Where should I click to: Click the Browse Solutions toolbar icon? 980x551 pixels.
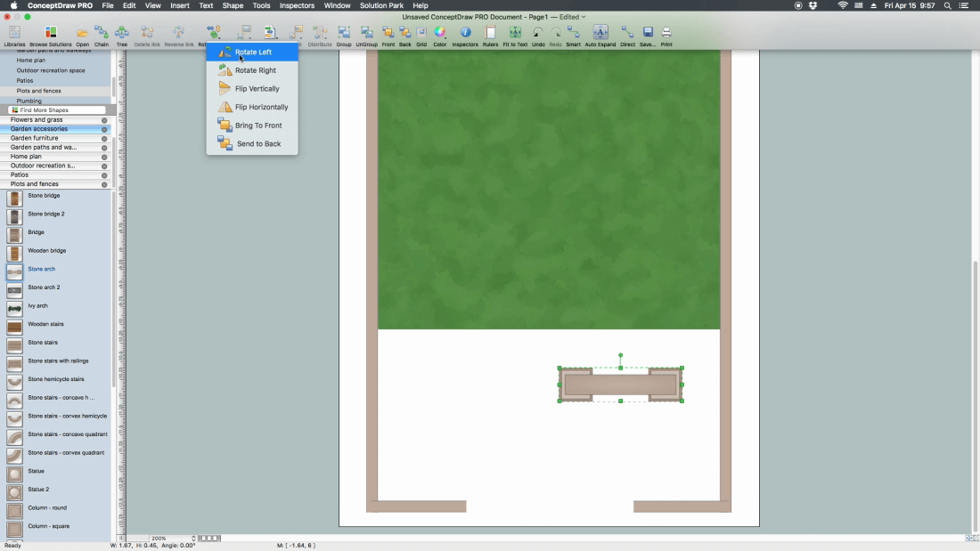[x=50, y=34]
